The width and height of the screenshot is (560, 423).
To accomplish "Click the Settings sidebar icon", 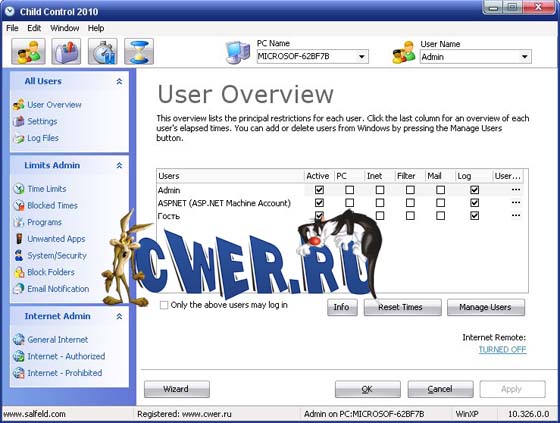I will (19, 121).
